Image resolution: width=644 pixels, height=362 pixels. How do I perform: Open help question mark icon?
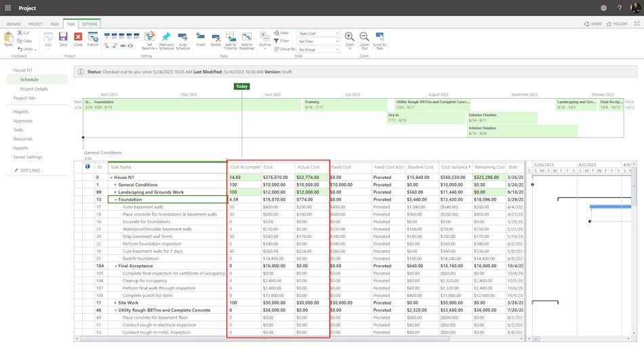pyautogui.click(x=620, y=8)
